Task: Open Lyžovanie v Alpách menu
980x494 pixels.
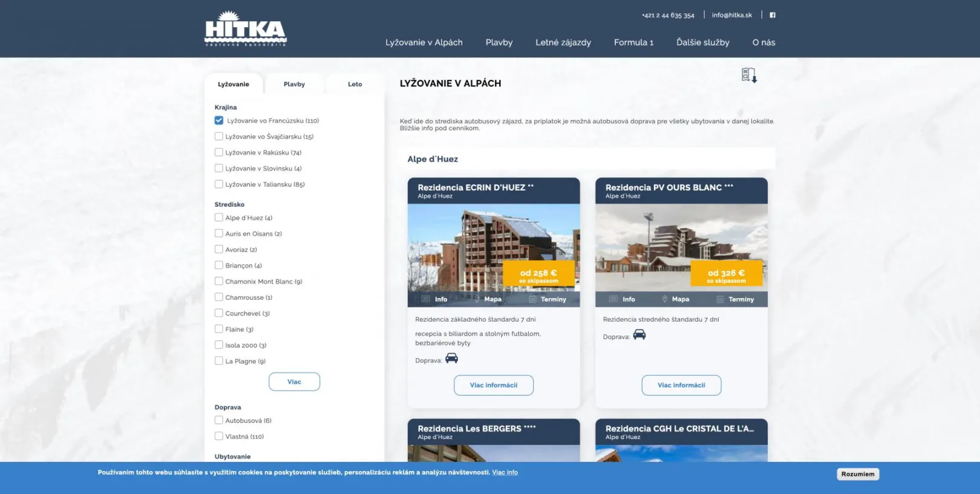Action: point(424,42)
